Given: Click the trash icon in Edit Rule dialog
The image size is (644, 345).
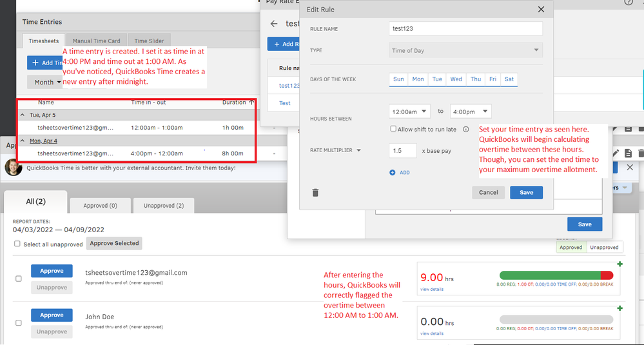Looking at the screenshot, I should pos(315,193).
